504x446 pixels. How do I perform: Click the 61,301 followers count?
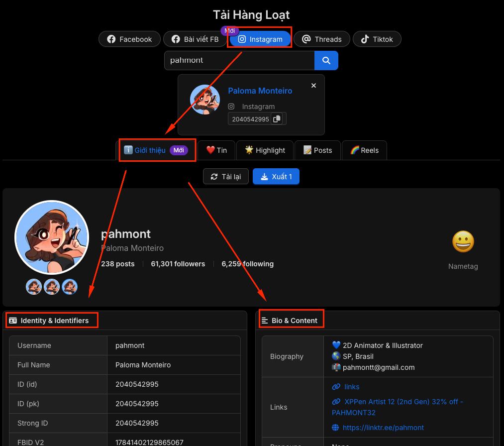click(x=178, y=264)
